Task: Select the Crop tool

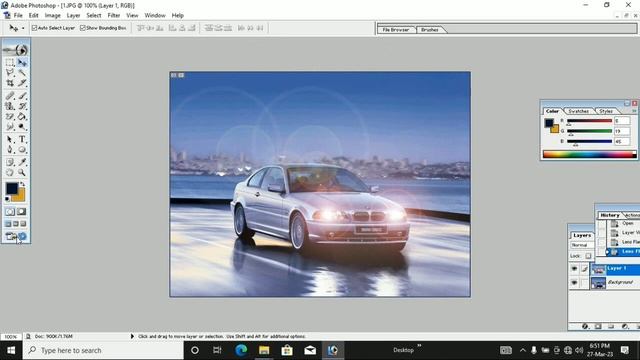Action: (10, 83)
